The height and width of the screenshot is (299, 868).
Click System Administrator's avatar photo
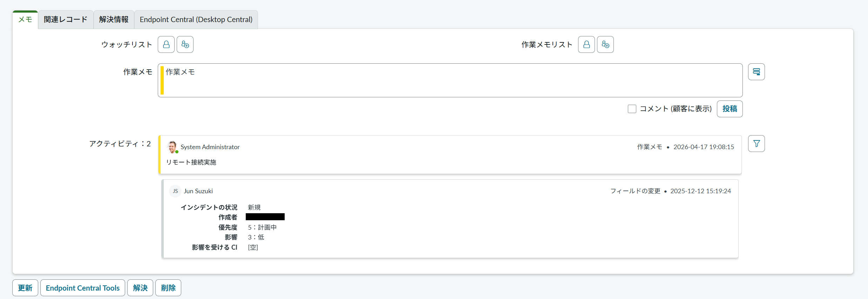[172, 147]
